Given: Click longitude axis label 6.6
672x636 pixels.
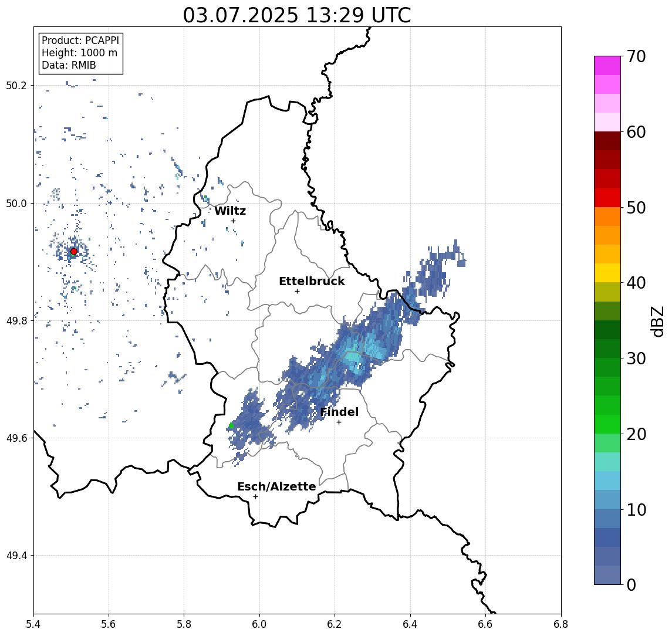Looking at the screenshot, I should coord(485,624).
